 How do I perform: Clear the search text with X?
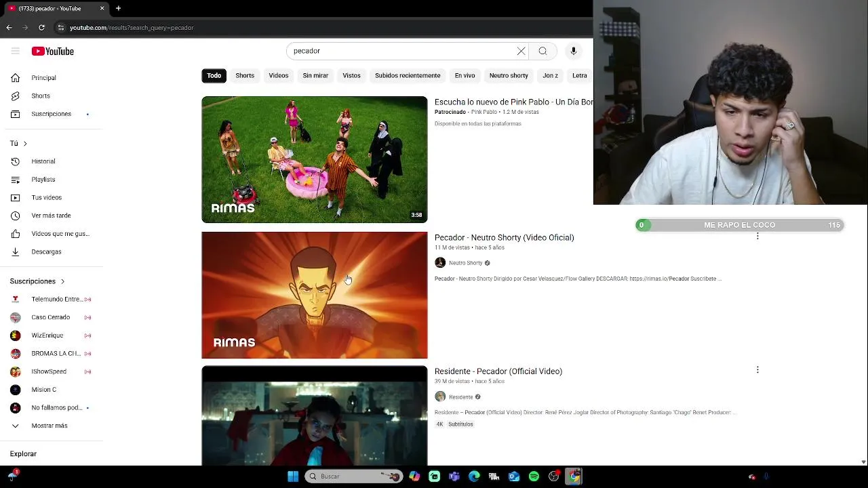(521, 51)
